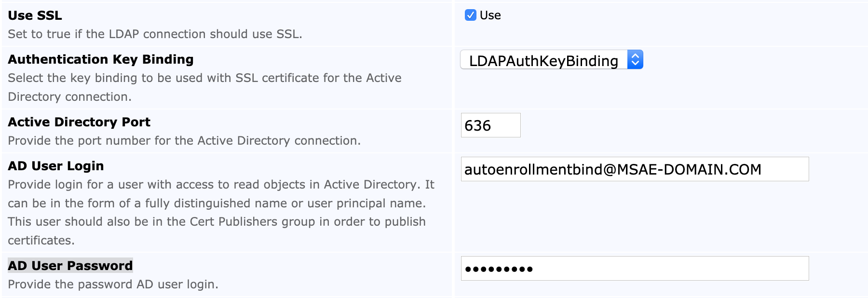Click the 'Authentication Key Binding' heading

pyautogui.click(x=101, y=59)
